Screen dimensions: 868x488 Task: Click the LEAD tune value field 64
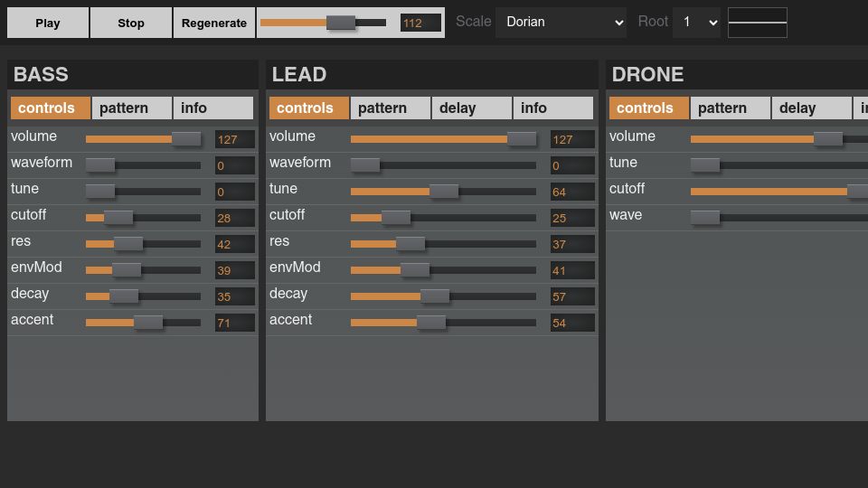click(572, 192)
